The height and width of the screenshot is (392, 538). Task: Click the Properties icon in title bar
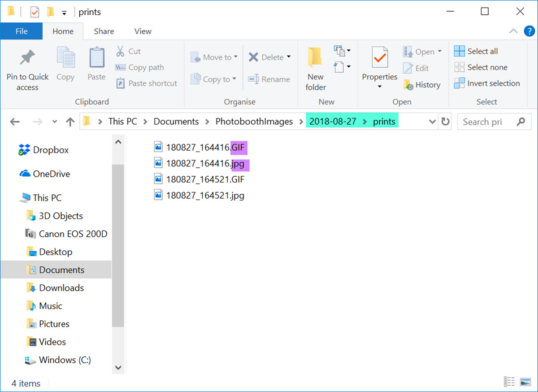click(x=35, y=12)
